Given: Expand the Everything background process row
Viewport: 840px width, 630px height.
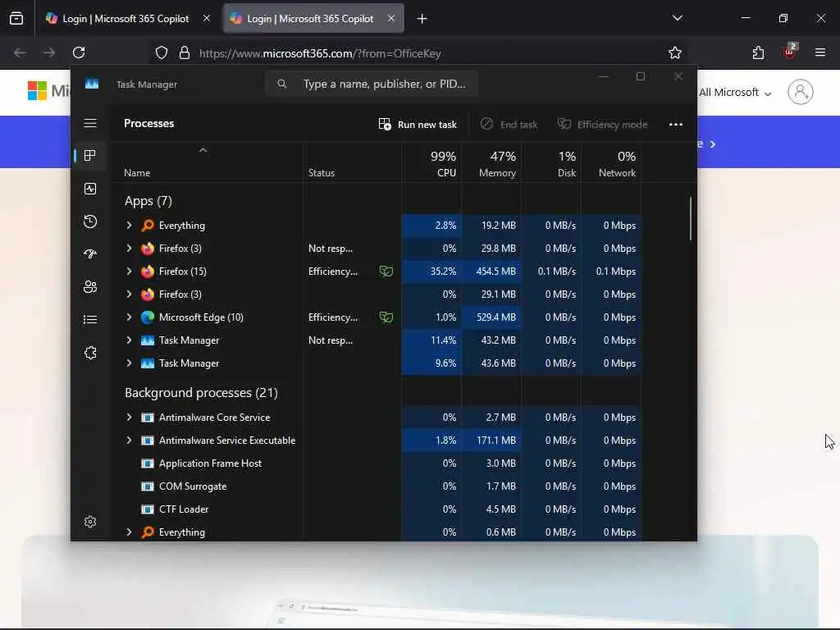Looking at the screenshot, I should tap(129, 532).
